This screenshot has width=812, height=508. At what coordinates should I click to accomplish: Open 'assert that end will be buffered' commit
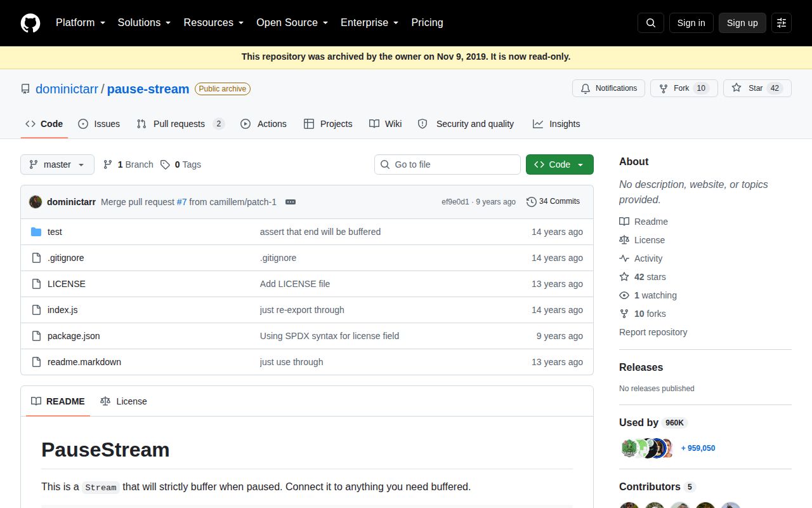point(320,232)
